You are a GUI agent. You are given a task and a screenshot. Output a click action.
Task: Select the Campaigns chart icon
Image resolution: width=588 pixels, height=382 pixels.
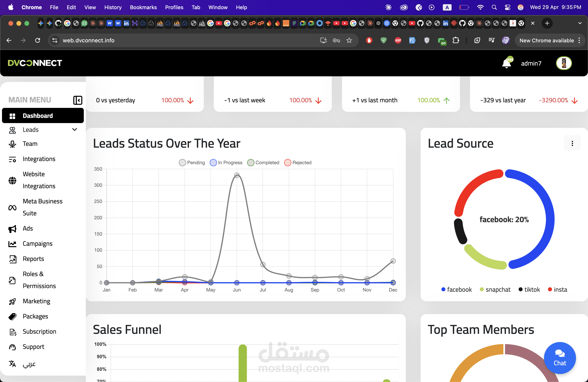click(x=12, y=244)
